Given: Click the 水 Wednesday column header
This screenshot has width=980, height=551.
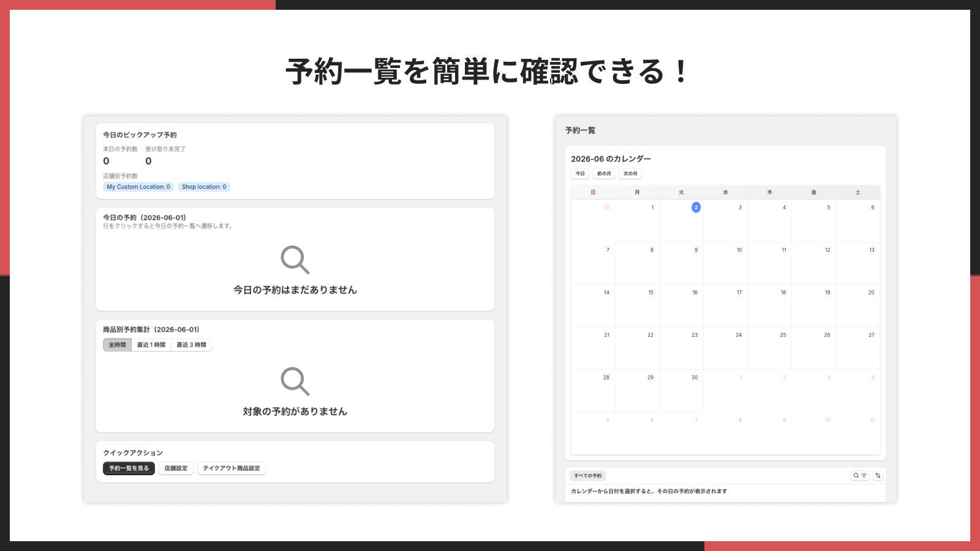Looking at the screenshot, I should tap(725, 192).
